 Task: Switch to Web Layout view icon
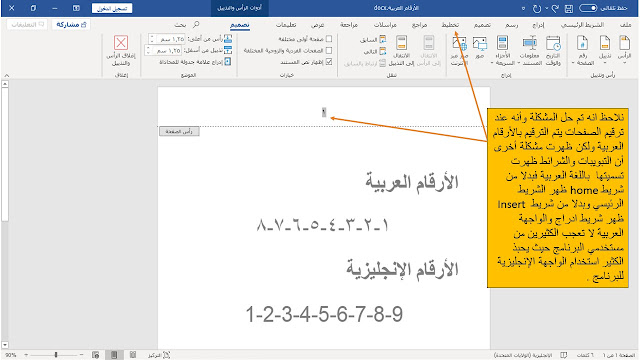pyautogui.click(x=96, y=355)
